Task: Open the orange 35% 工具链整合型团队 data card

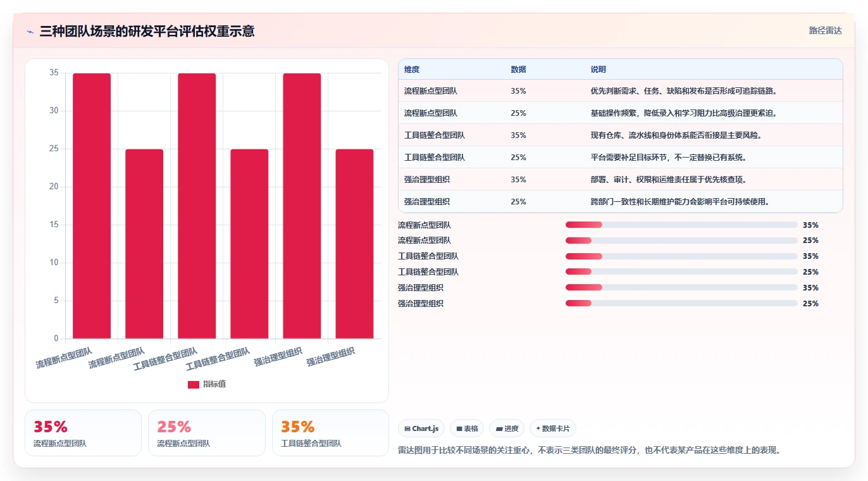Action: [x=330, y=433]
